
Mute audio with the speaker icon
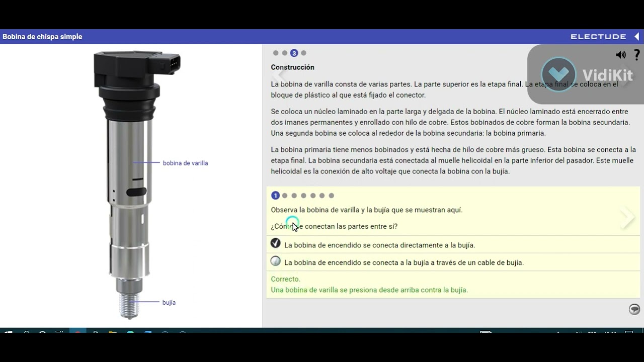coord(621,55)
